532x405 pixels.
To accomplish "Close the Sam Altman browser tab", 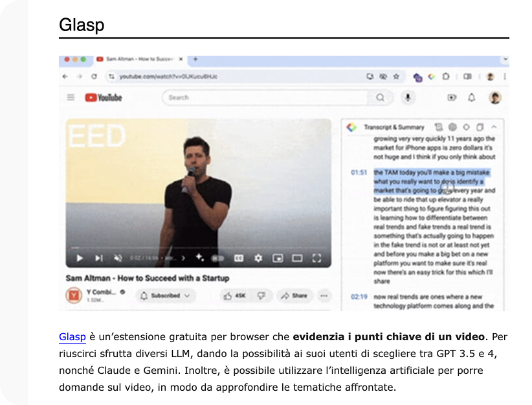I will tap(181, 59).
